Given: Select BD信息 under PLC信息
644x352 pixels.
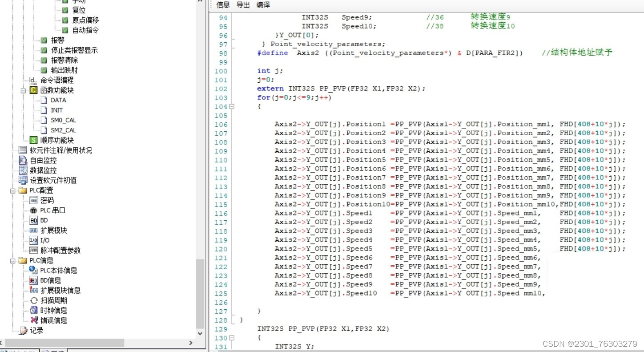Looking at the screenshot, I should click(x=50, y=280).
